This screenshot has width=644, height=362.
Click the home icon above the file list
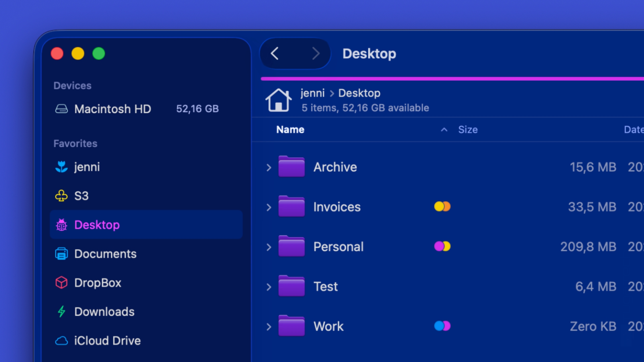pos(278,100)
